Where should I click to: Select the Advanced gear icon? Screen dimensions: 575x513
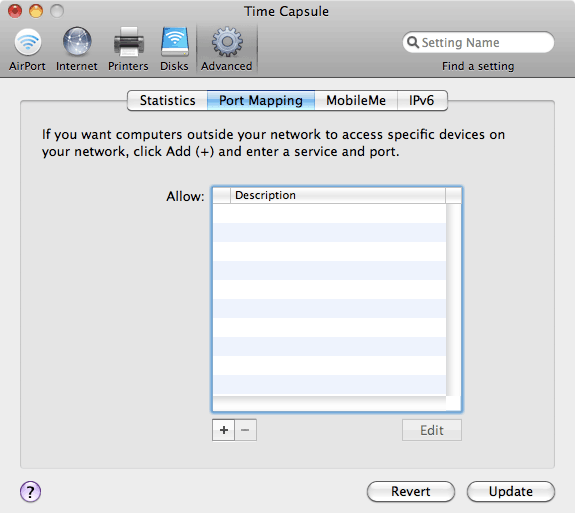[x=227, y=42]
